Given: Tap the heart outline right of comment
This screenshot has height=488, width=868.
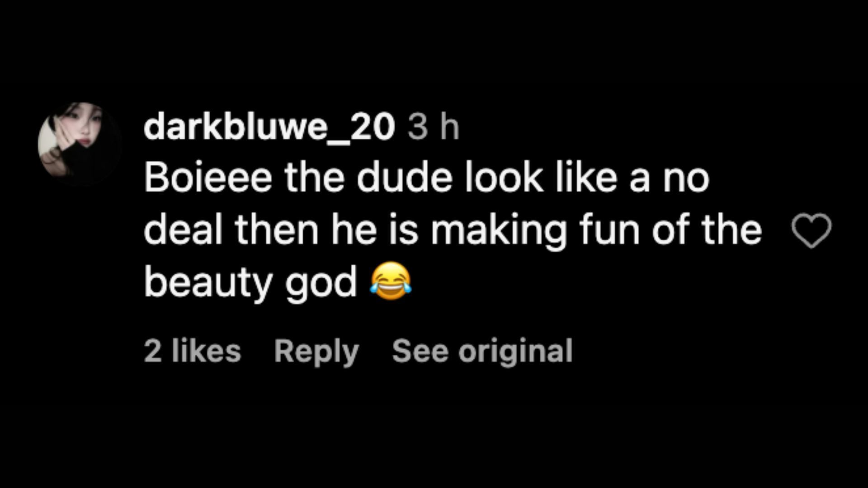Looking at the screenshot, I should (x=811, y=231).
